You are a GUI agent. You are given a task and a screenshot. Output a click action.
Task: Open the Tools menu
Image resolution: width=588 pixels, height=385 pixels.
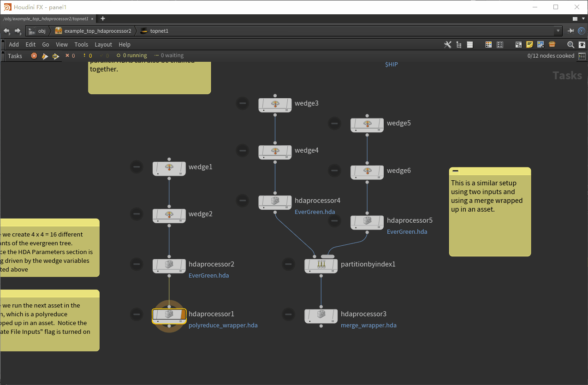(x=81, y=44)
